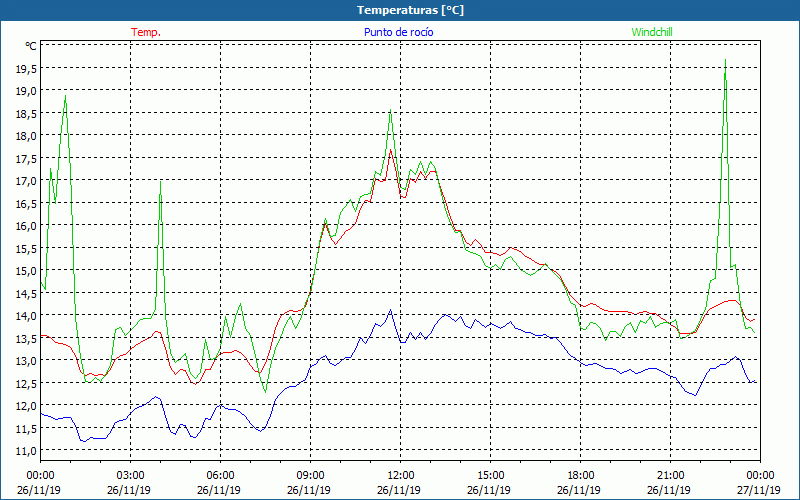Click the "12,0" y-axis value

pos(27,405)
